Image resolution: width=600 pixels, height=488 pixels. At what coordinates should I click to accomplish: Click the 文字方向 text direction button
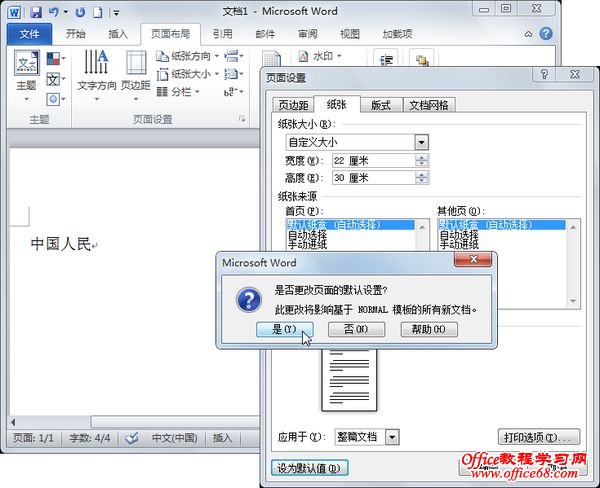(96, 76)
